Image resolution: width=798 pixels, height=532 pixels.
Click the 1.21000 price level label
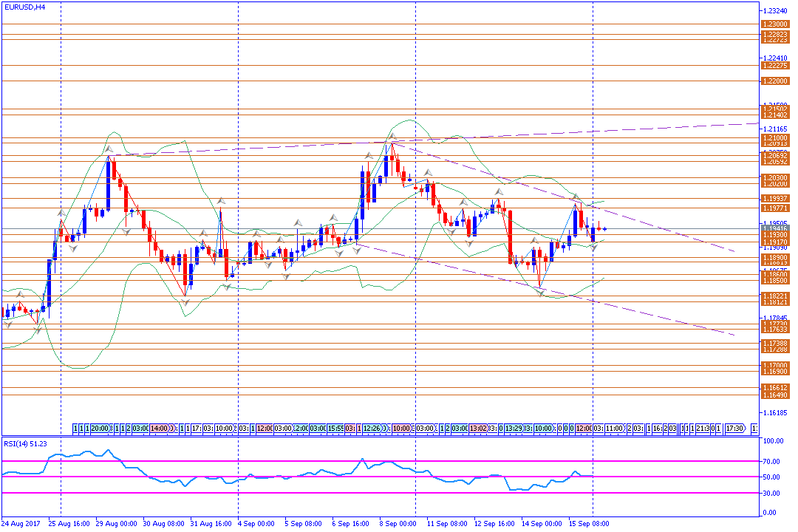[x=775, y=138]
